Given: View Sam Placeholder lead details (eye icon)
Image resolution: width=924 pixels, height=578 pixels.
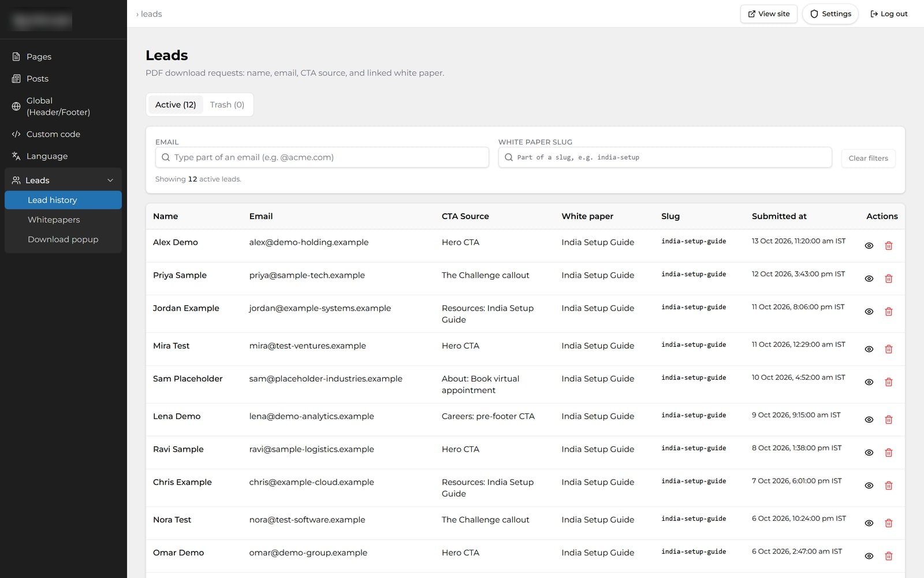Looking at the screenshot, I should [869, 382].
